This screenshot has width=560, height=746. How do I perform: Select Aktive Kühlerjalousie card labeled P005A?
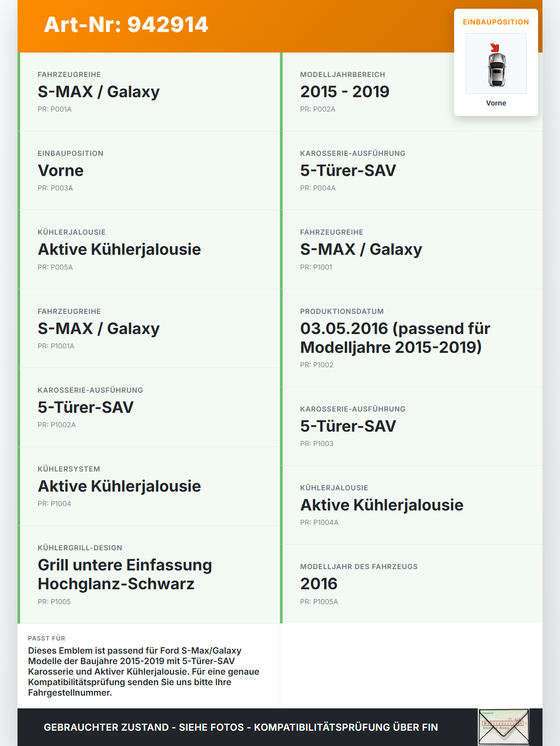pos(149,250)
